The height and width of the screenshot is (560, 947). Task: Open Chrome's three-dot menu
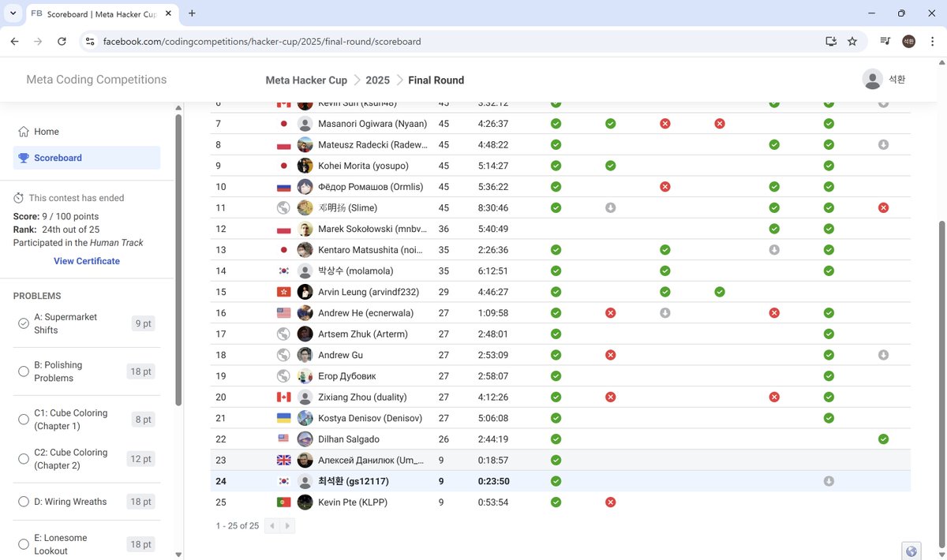pyautogui.click(x=931, y=41)
